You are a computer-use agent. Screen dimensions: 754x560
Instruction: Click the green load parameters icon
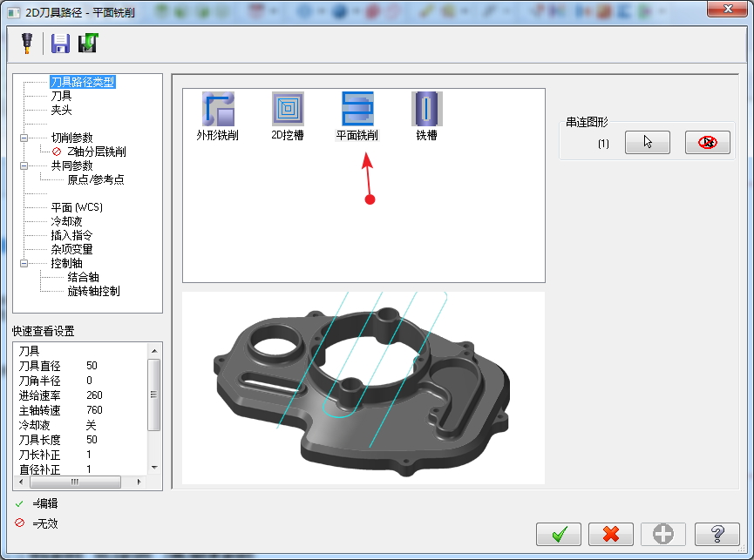88,43
